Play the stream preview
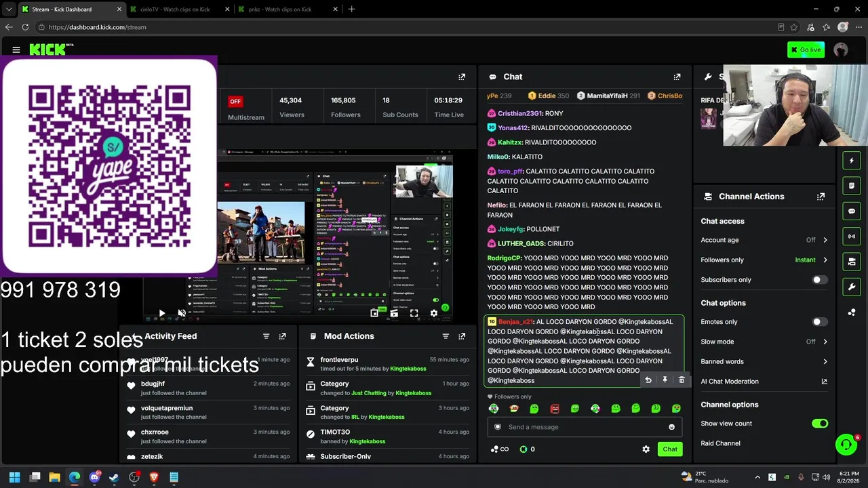 click(161, 313)
